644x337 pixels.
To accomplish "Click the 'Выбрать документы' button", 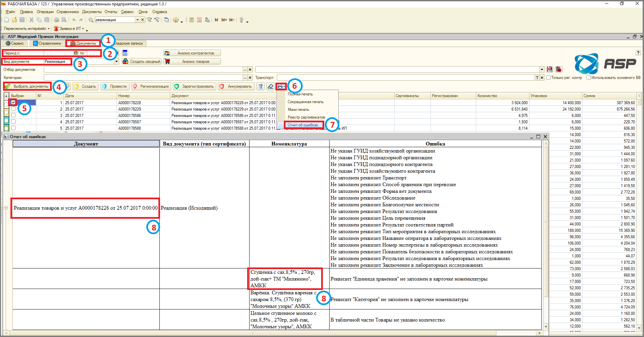I will 28,86.
